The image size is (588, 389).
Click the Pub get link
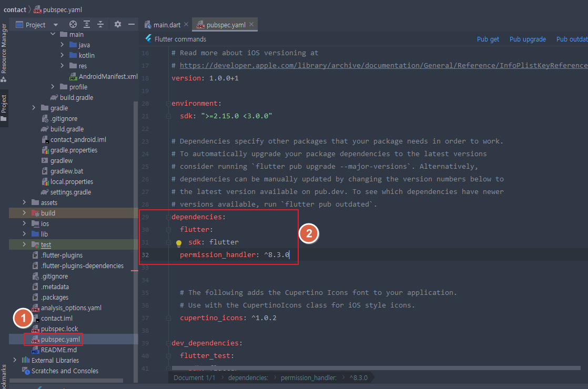click(x=488, y=39)
